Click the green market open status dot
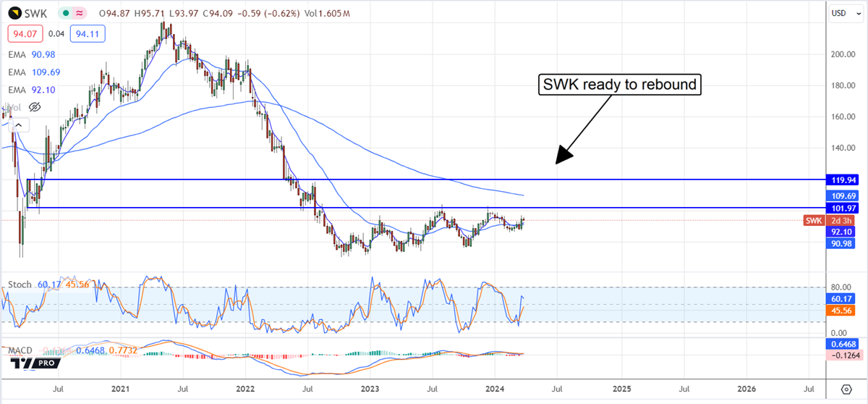The height and width of the screenshot is (404, 868). click(x=64, y=13)
